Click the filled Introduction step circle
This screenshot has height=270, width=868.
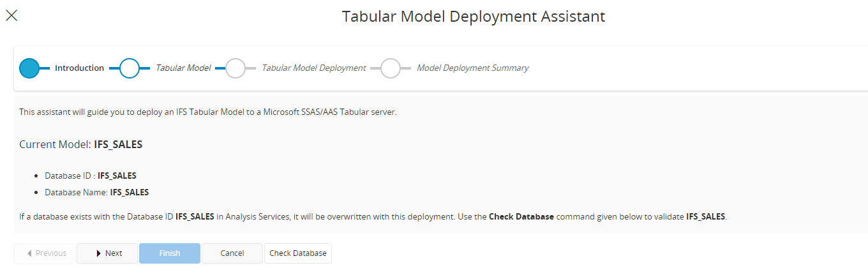(29, 68)
